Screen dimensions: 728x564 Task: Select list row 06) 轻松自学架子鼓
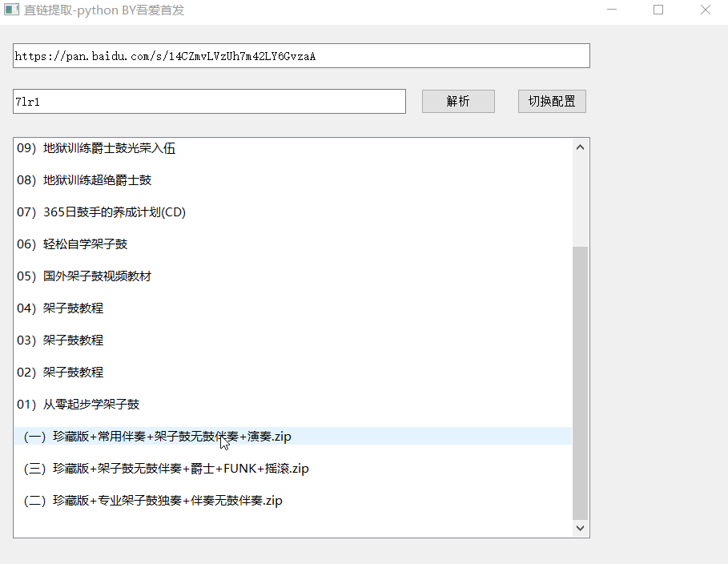[293, 244]
